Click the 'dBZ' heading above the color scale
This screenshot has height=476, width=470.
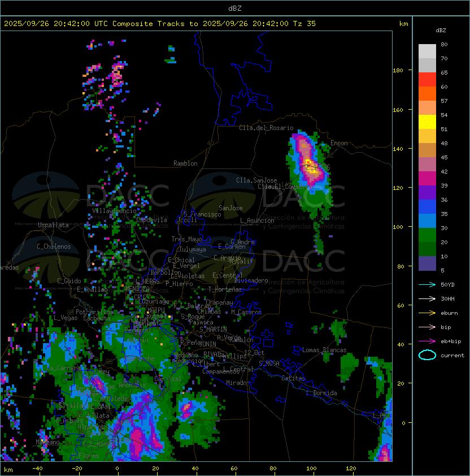pyautogui.click(x=441, y=31)
